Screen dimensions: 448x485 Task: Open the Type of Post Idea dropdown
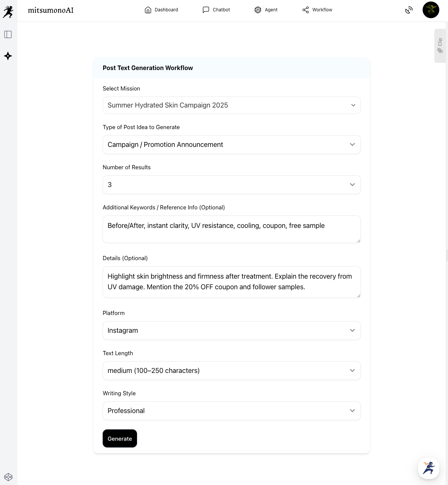pos(231,145)
